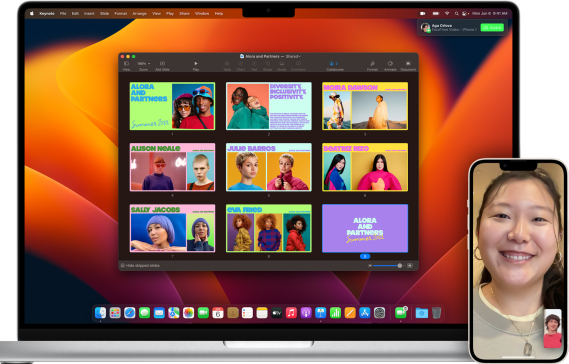The width and height of the screenshot is (569, 364).
Task: Select the Diversity Inclusivity Positivity slide
Action: coord(269,106)
